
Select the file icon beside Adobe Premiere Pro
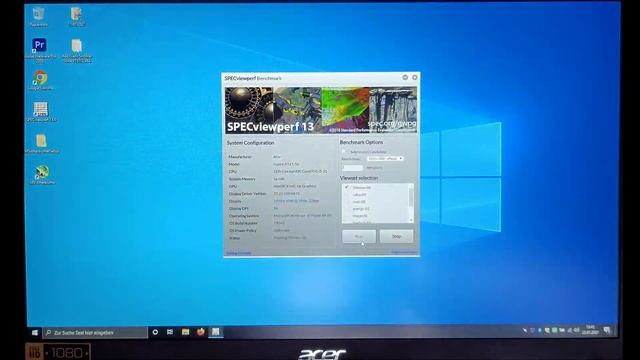77,51
